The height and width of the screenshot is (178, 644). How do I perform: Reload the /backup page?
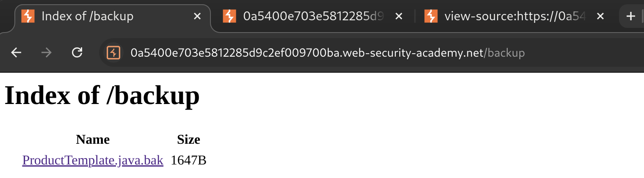77,52
